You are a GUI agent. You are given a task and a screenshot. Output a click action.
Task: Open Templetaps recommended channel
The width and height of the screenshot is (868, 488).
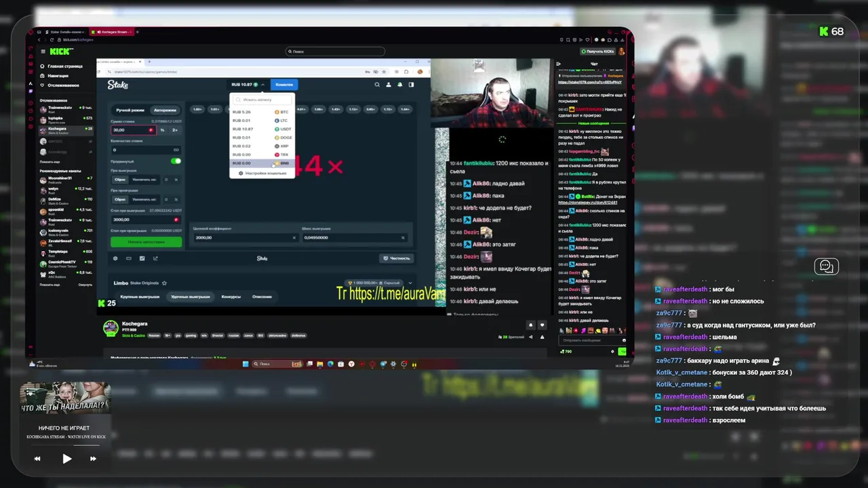pyautogui.click(x=66, y=253)
